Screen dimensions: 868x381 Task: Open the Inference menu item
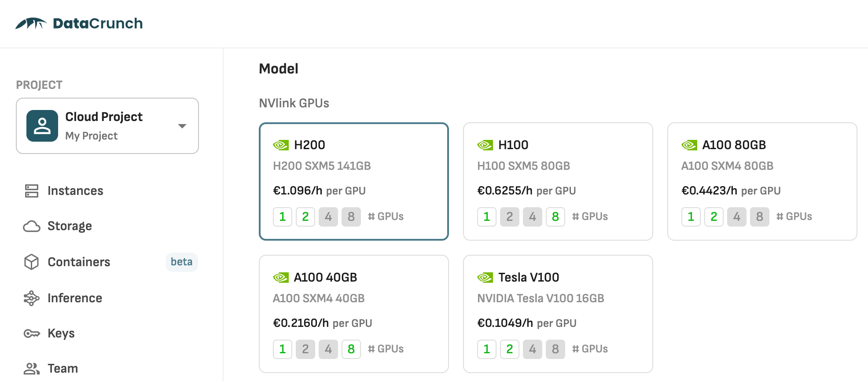click(75, 298)
